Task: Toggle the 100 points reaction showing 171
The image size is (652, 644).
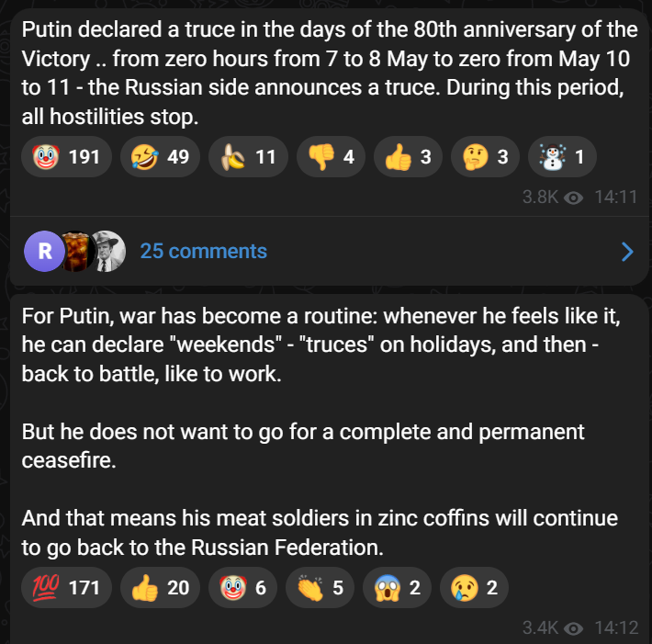Action: coord(67,588)
